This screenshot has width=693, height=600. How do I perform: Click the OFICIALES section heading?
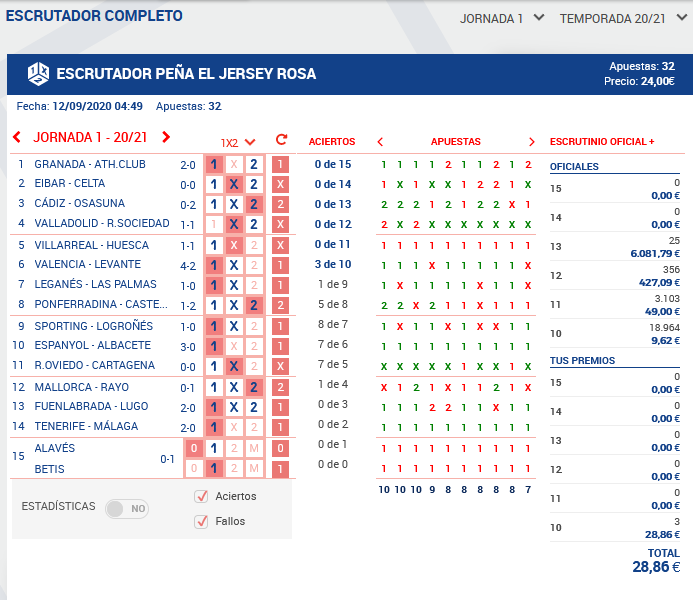pos(574,167)
